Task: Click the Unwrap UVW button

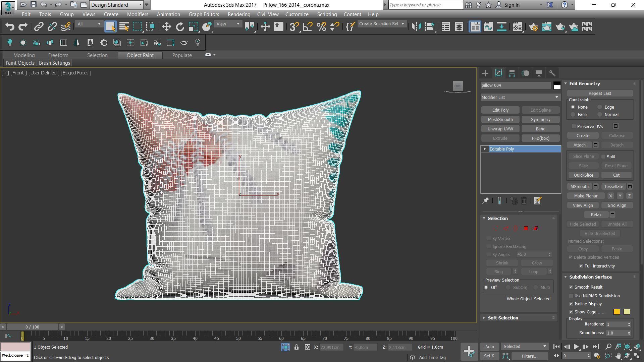Action: click(x=500, y=129)
